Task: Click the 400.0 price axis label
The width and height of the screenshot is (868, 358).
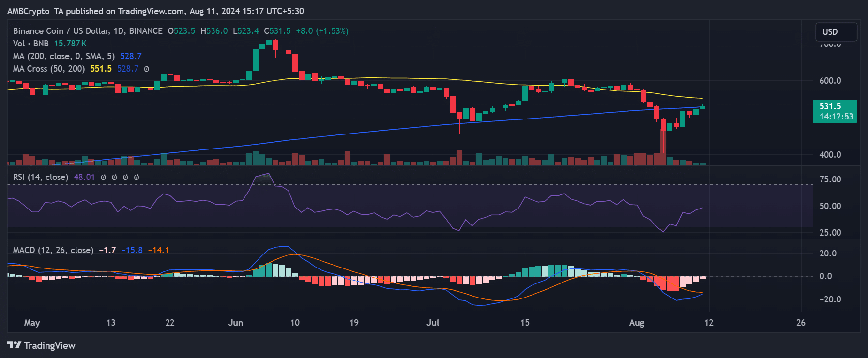Action: click(830, 155)
